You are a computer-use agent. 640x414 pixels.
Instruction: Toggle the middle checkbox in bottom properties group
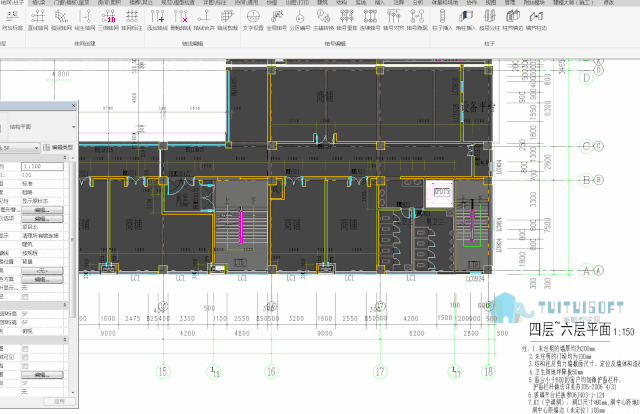point(25,357)
